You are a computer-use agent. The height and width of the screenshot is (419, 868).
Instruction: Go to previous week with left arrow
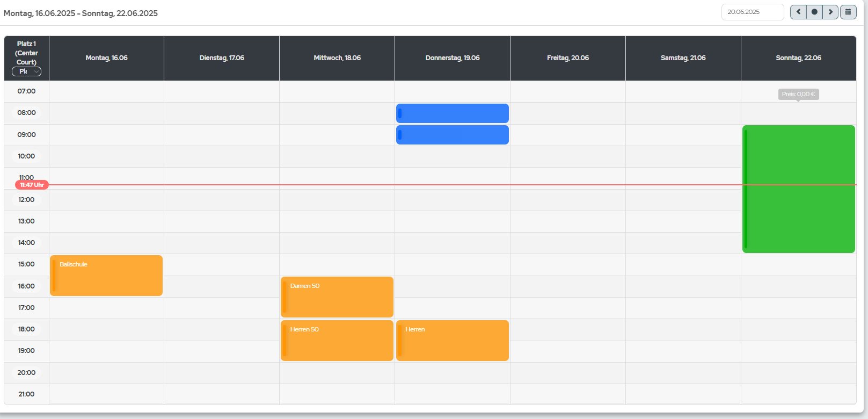tap(798, 12)
